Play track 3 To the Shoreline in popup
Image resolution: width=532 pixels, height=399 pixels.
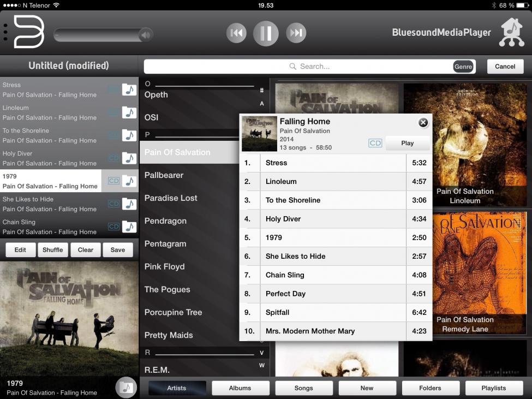[x=336, y=200]
